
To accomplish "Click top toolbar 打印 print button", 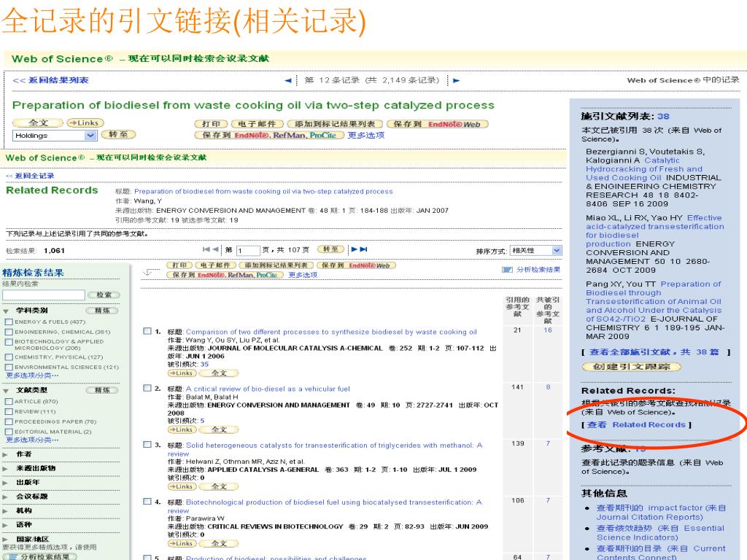I will tap(211, 124).
